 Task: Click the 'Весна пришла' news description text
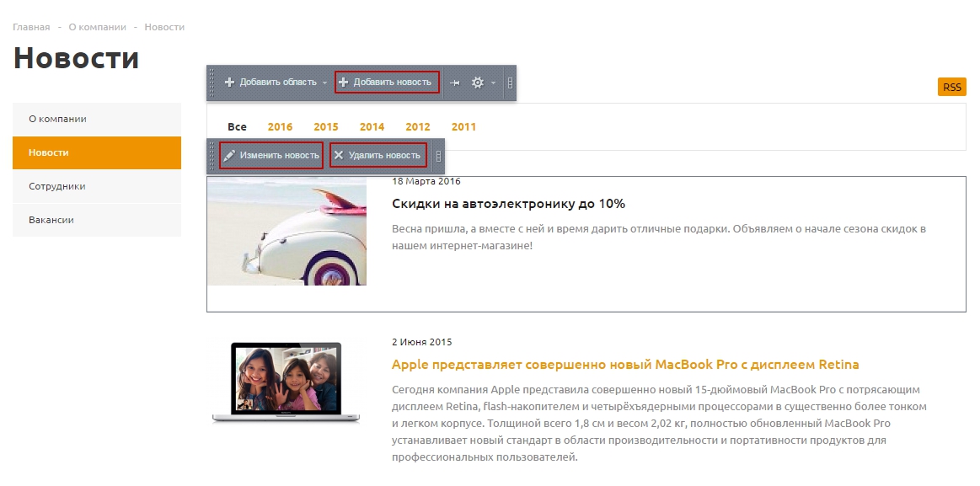659,238
